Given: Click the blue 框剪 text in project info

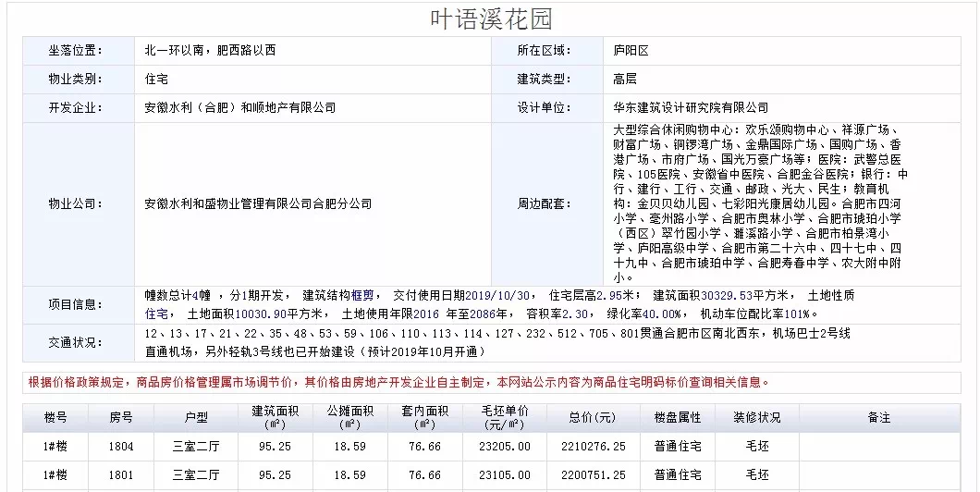Looking at the screenshot, I should coord(362,296).
